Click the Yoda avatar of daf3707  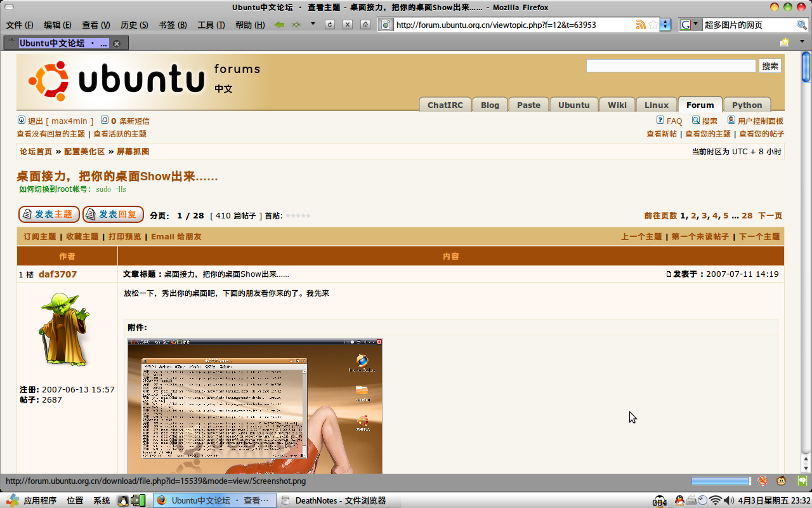[x=63, y=329]
